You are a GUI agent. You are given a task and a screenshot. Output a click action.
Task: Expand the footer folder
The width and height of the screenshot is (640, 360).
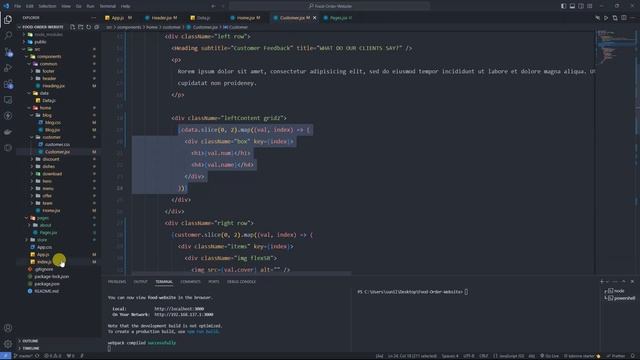click(48, 71)
